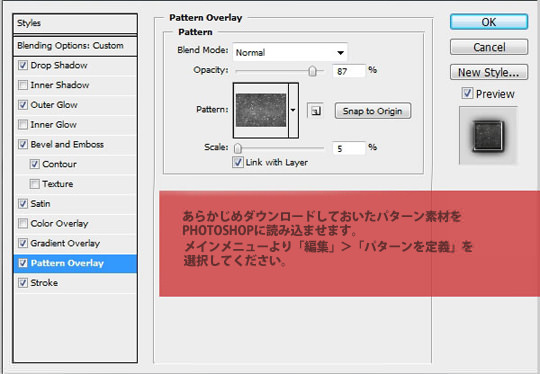The image size is (540, 374).
Task: Toggle the Drop Shadow checkbox
Action: [23, 65]
